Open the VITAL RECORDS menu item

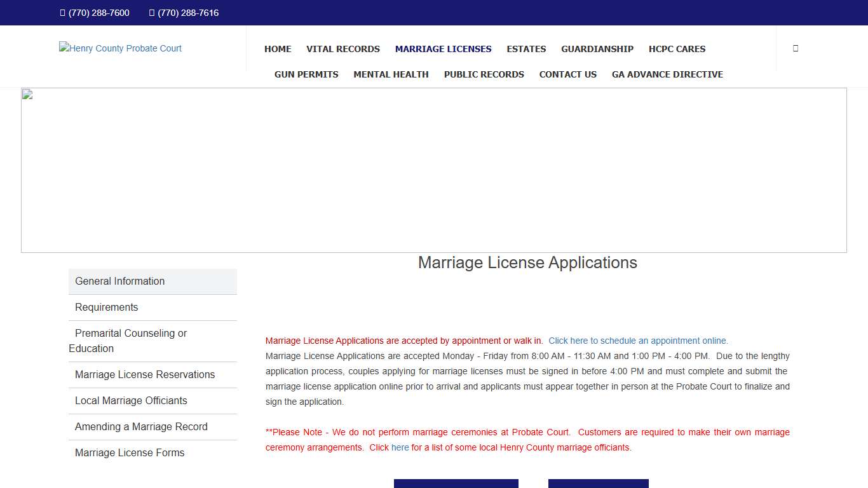point(343,49)
